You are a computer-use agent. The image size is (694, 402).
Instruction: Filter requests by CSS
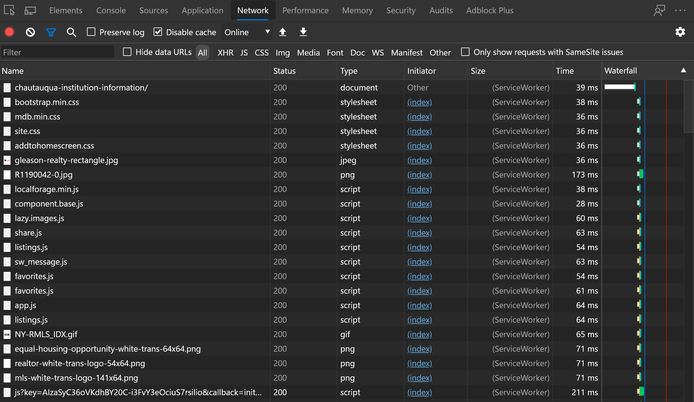point(262,52)
